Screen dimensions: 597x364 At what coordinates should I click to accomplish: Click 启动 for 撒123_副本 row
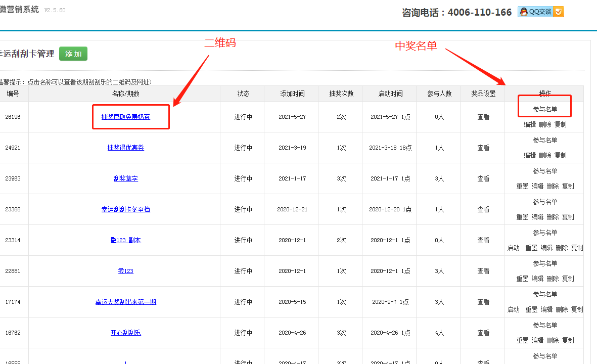point(514,248)
